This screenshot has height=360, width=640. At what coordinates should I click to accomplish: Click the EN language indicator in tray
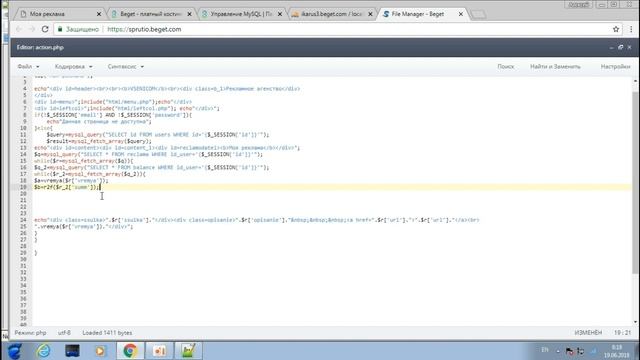pos(545,350)
